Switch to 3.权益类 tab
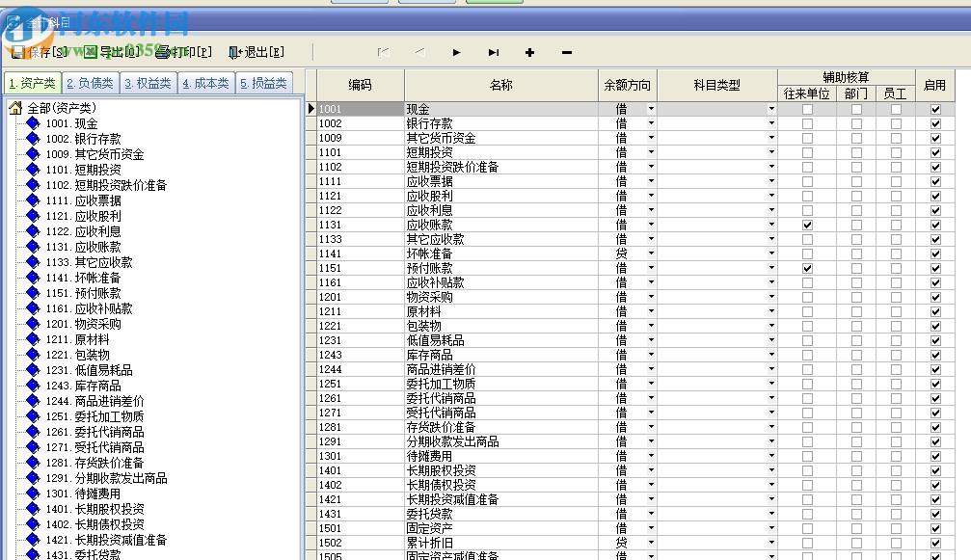This screenshot has height=560, width=971. [x=148, y=83]
